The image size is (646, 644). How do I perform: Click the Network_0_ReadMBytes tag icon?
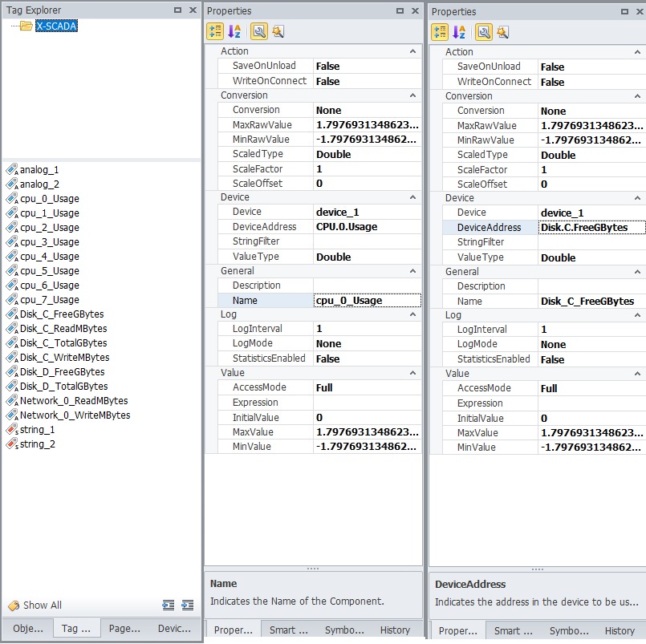[x=11, y=401]
